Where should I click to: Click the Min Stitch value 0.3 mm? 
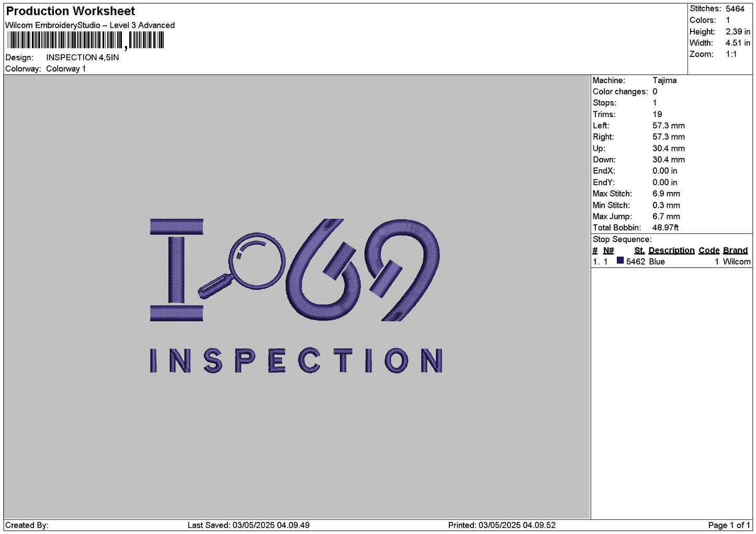point(667,205)
